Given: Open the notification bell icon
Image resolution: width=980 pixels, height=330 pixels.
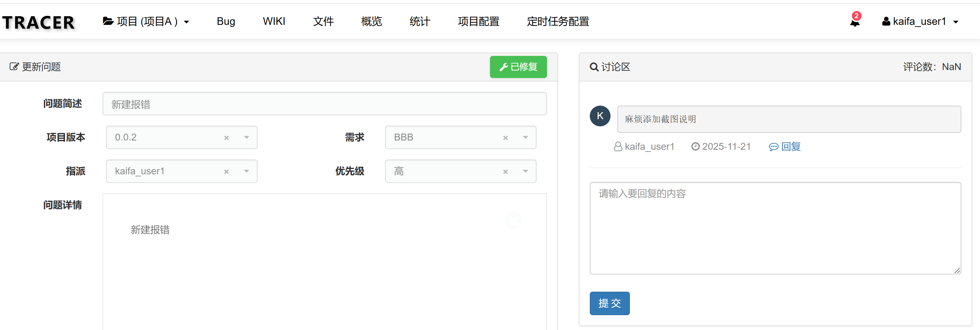Looking at the screenshot, I should tap(854, 22).
